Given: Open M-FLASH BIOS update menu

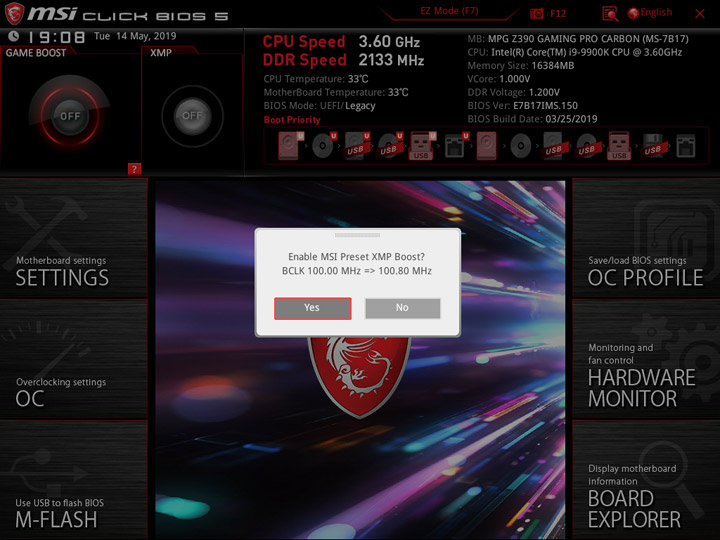Looking at the screenshot, I should click(x=73, y=480).
